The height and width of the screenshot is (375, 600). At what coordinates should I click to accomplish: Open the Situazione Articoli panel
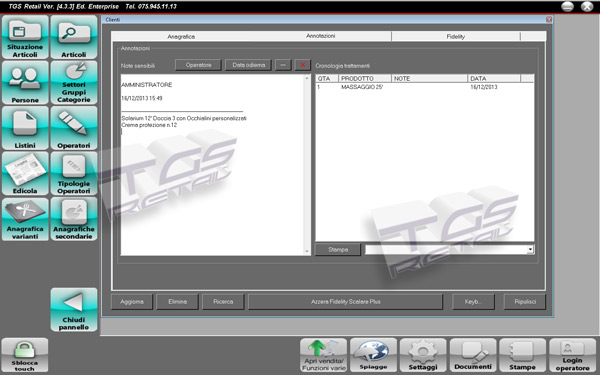click(25, 37)
